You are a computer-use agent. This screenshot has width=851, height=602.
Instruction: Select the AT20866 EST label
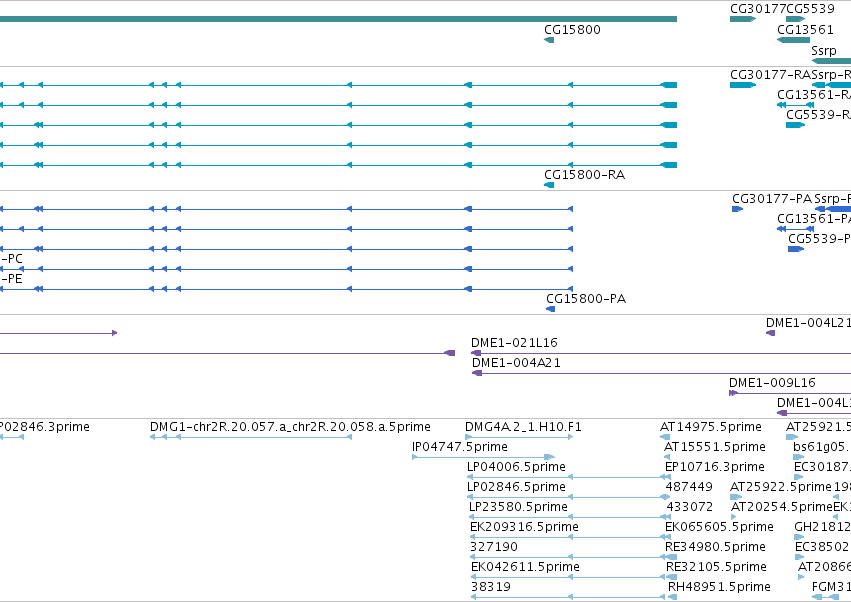point(824,567)
